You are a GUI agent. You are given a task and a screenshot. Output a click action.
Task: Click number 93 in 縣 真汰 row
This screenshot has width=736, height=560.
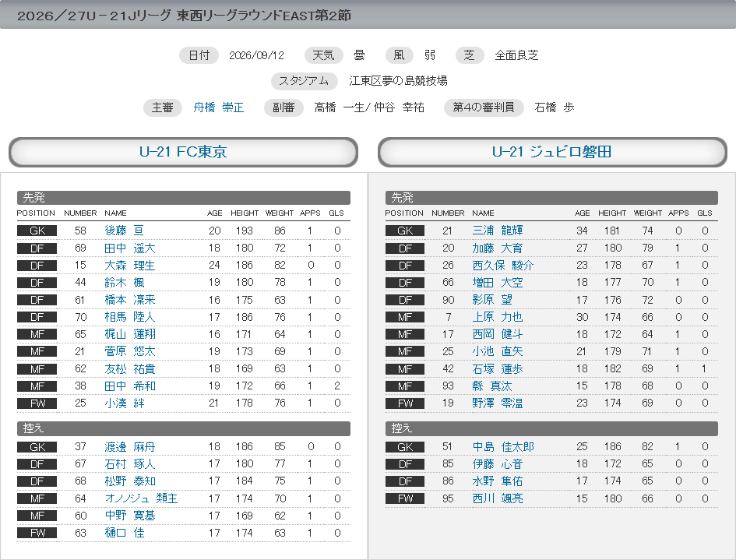[x=448, y=386]
